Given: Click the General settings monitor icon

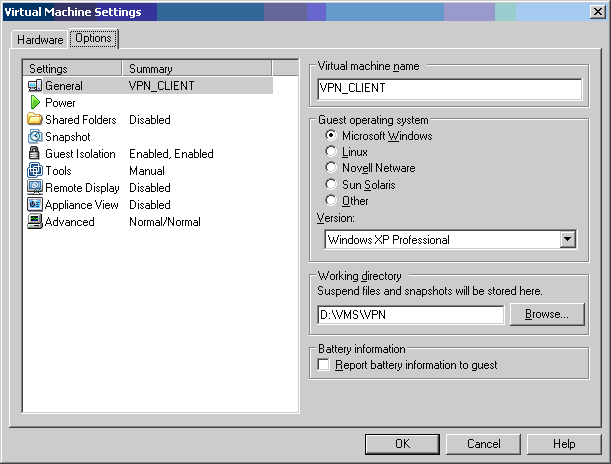Looking at the screenshot, I should click(35, 86).
